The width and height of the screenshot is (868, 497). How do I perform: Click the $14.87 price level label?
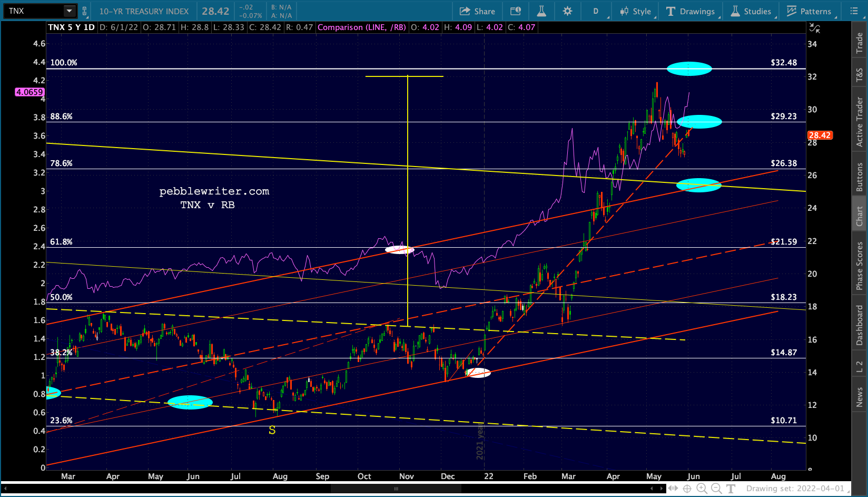pos(784,353)
